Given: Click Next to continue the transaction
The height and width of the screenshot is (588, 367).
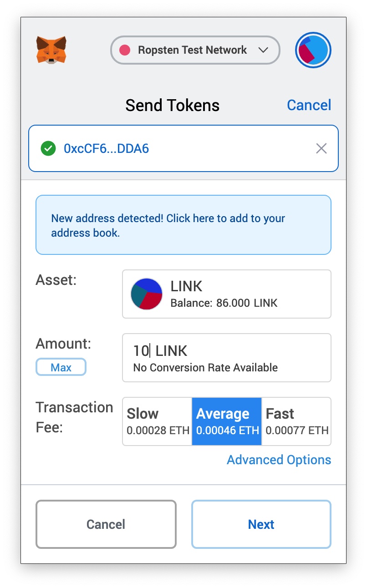Looking at the screenshot, I should 261,524.
